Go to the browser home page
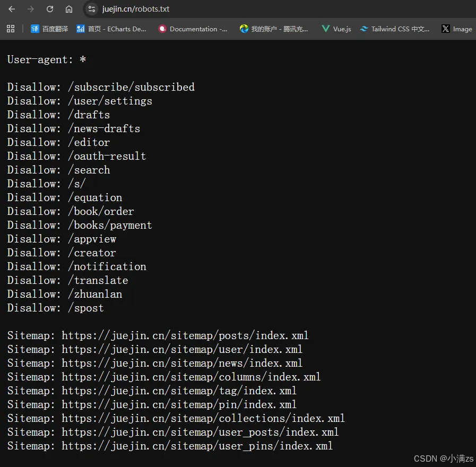The image size is (476, 467). pyautogui.click(x=69, y=9)
